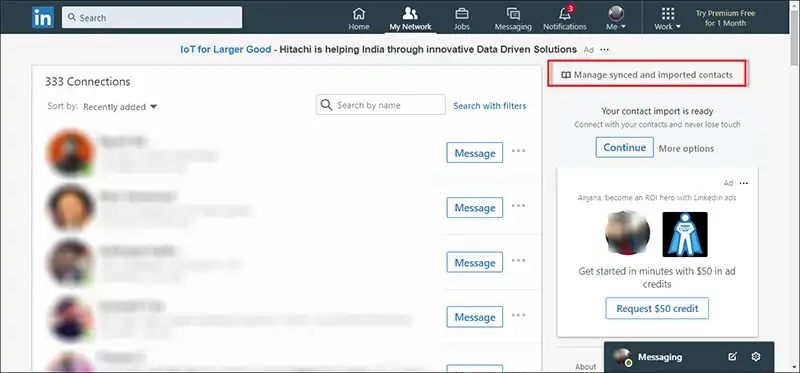The height and width of the screenshot is (373, 800).
Task: Message the fourth connection in list
Action: click(x=474, y=317)
